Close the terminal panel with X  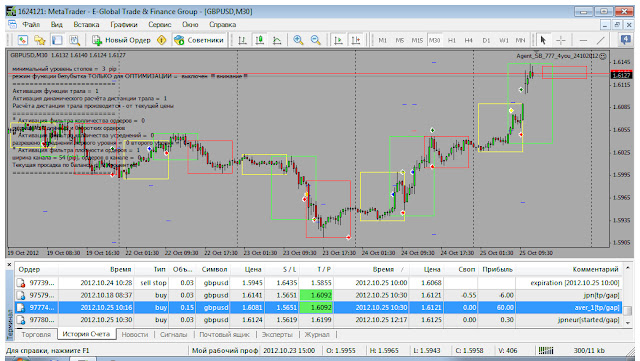10,265
